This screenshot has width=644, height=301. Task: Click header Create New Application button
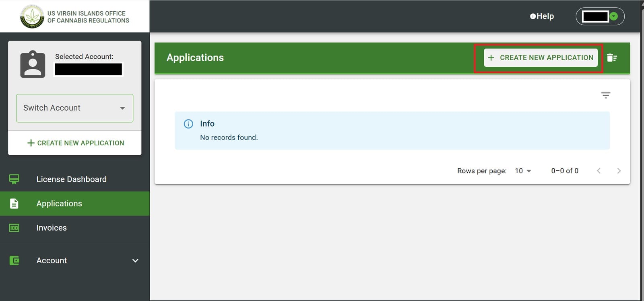(541, 58)
